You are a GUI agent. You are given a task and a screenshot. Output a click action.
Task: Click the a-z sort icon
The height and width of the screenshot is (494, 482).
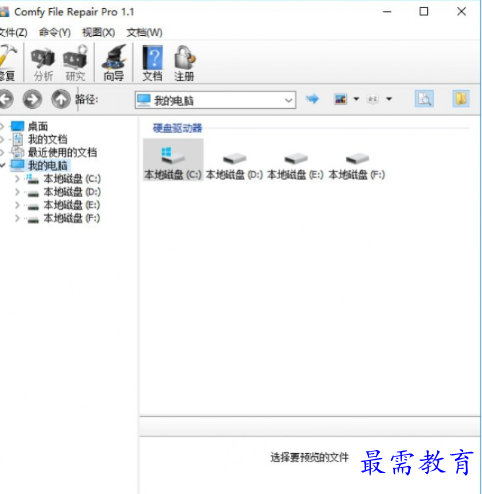tap(373, 99)
